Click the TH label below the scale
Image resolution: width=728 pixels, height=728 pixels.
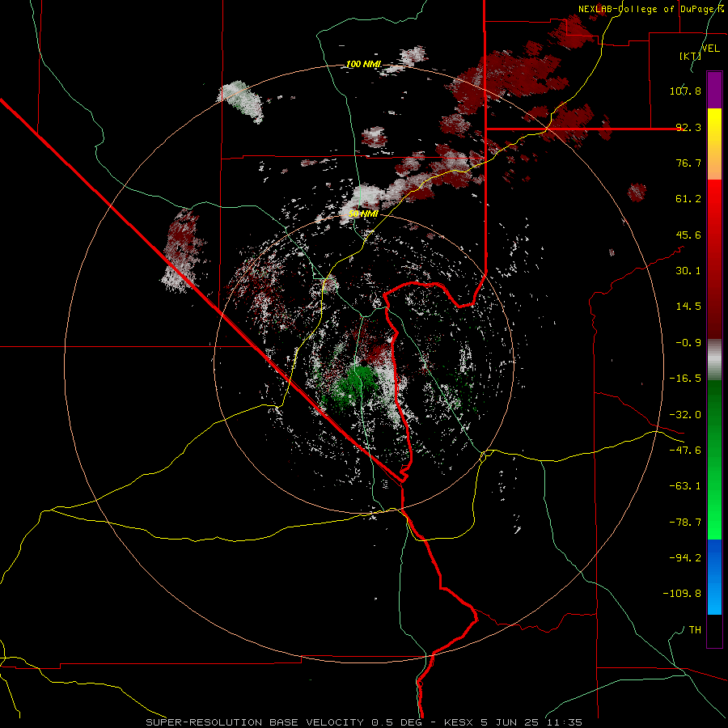(695, 630)
